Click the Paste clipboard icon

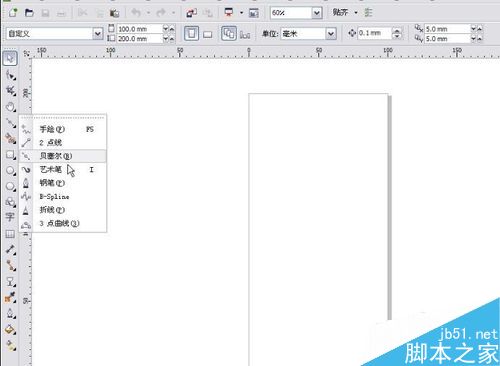pyautogui.click(x=114, y=13)
